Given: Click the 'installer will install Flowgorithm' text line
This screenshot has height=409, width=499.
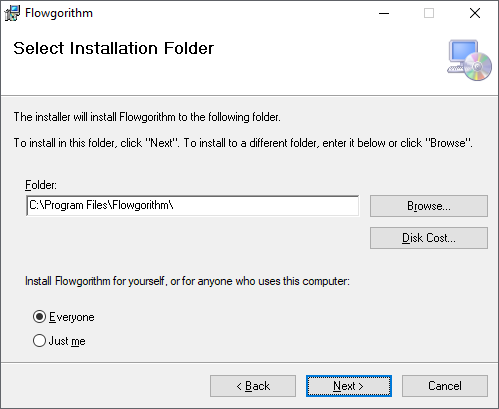Looking at the screenshot, I should tap(147, 117).
